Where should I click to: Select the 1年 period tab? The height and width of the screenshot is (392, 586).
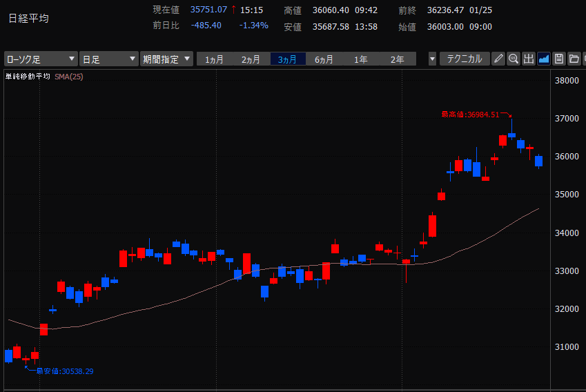point(361,59)
